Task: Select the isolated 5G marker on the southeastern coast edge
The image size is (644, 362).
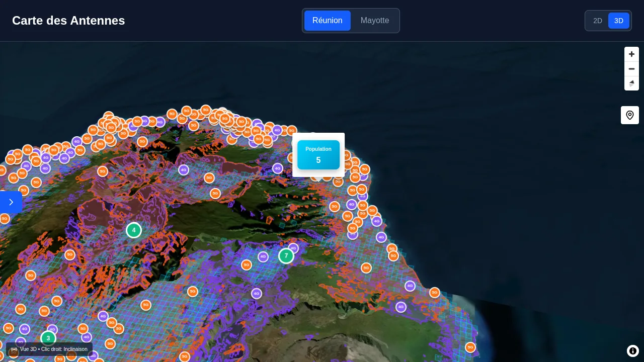Action: 470,347
